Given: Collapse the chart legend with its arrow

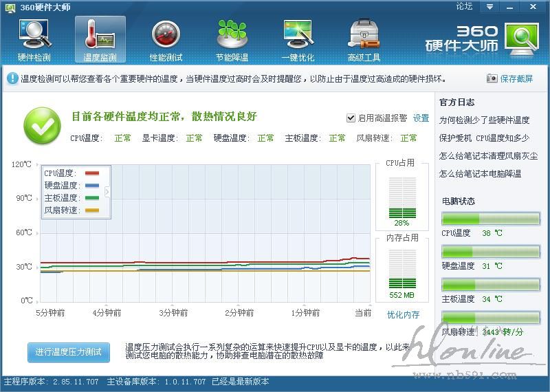Looking at the screenshot, I should pyautogui.click(x=107, y=192).
